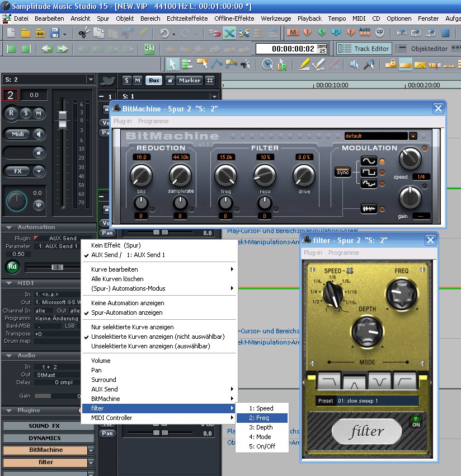Save project with the floppy disk icon
The image size is (461, 476).
tap(55, 33)
